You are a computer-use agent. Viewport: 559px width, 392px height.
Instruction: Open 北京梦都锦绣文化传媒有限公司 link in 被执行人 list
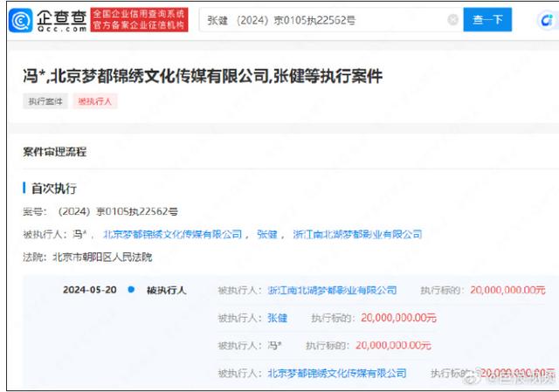click(173, 234)
